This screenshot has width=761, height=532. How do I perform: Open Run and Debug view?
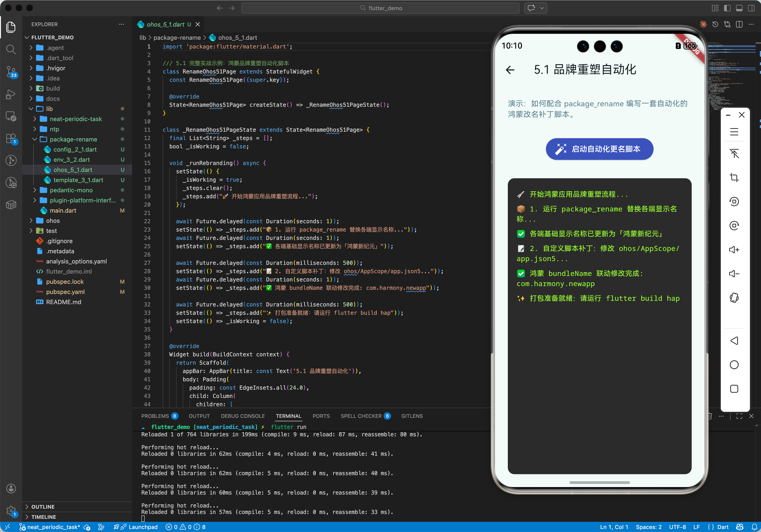point(11,95)
